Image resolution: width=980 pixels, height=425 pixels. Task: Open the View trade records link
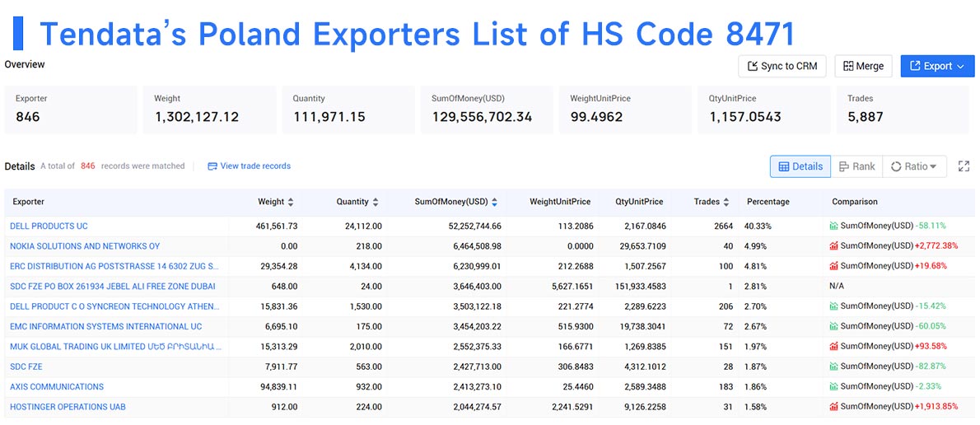point(250,166)
